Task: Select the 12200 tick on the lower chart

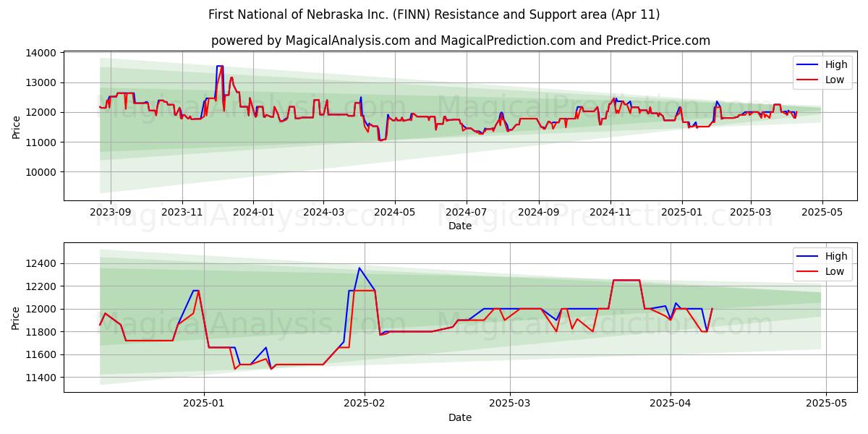Action: pos(42,286)
